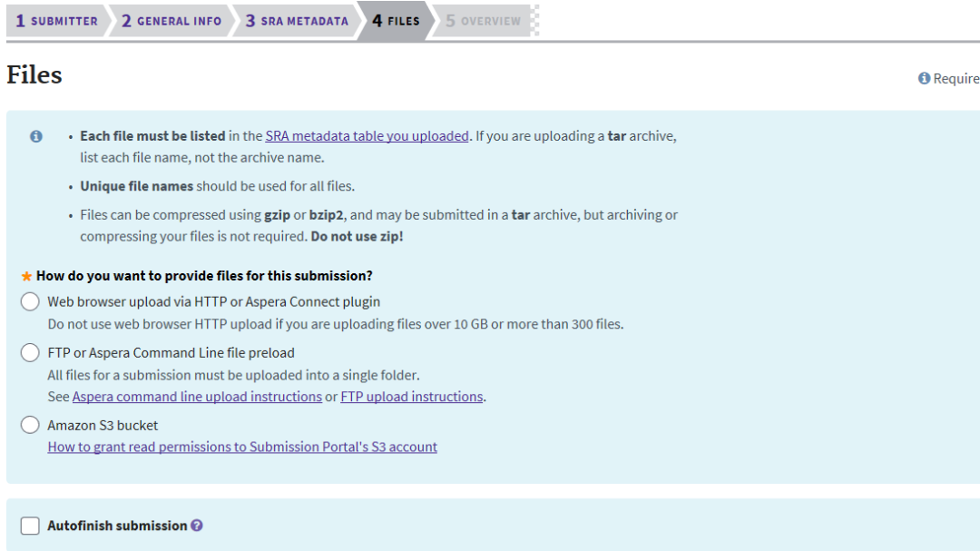Image resolution: width=980 pixels, height=551 pixels.
Task: Open the 2 General Info step tab
Action: point(171,21)
